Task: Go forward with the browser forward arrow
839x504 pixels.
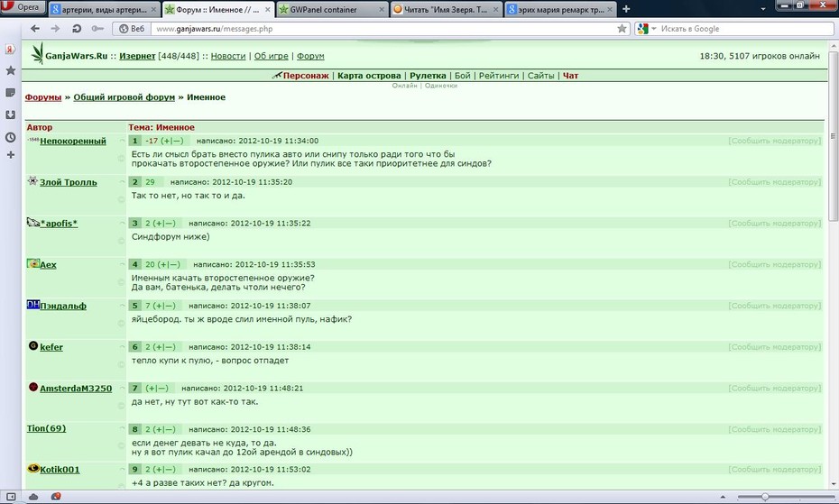Action: point(55,29)
